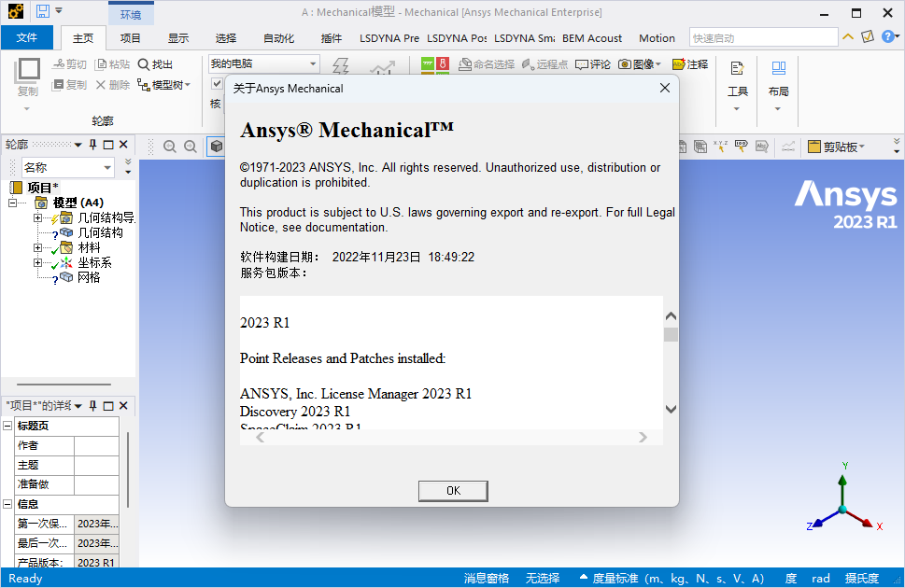
Task: Open 消息窗格 in status bar
Action: click(x=487, y=578)
